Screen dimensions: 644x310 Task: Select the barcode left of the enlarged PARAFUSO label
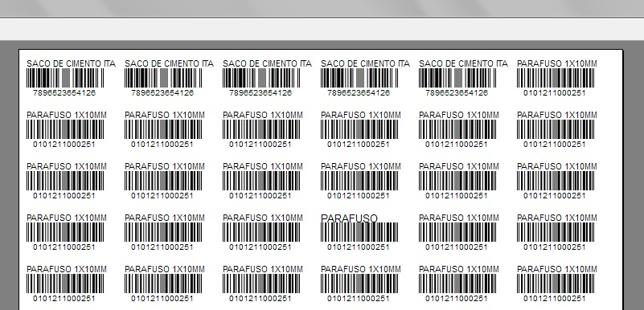point(261,232)
